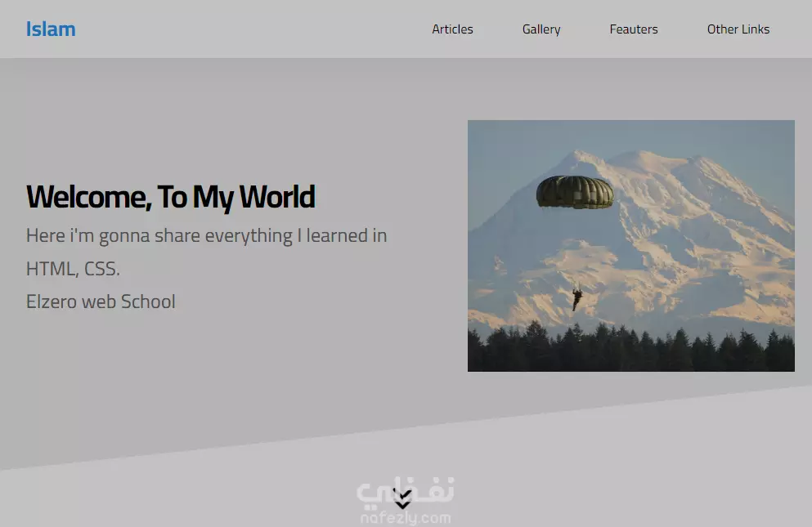Click the dark tree line in the photo
Viewport: 812px width, 527px height.
[630, 351]
